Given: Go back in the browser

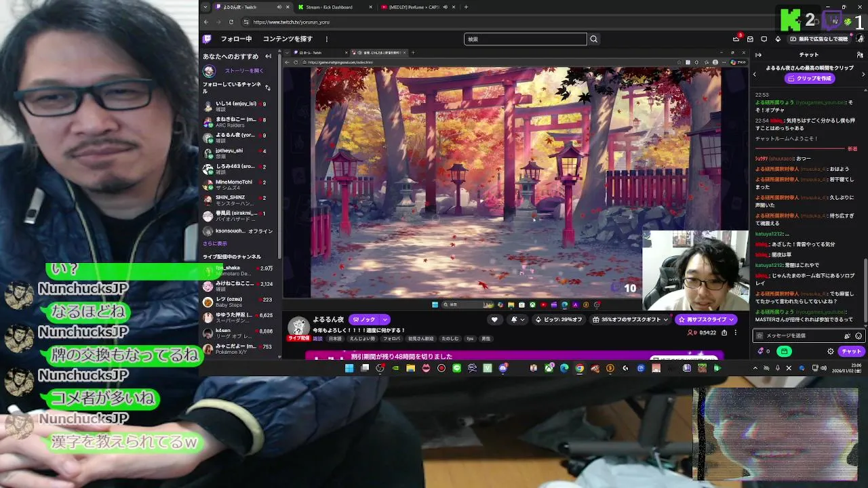Looking at the screenshot, I should tap(205, 22).
